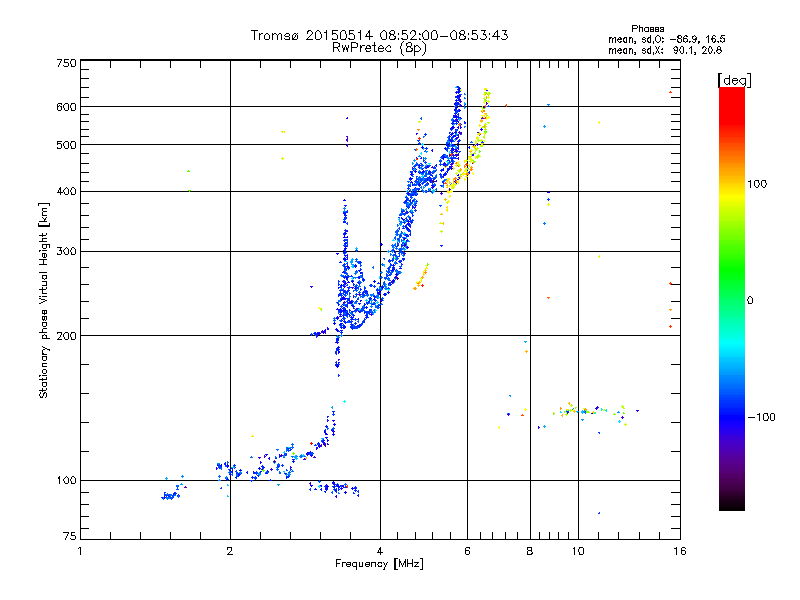Click the '500' y-axis tick label
The image size is (800, 600).
pos(66,145)
